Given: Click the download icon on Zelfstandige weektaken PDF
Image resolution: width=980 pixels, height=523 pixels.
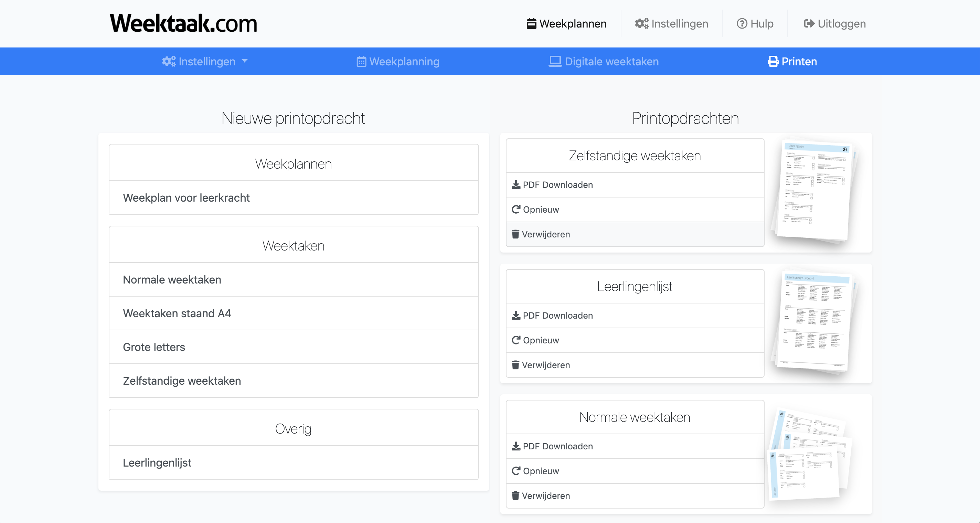Looking at the screenshot, I should [x=516, y=185].
